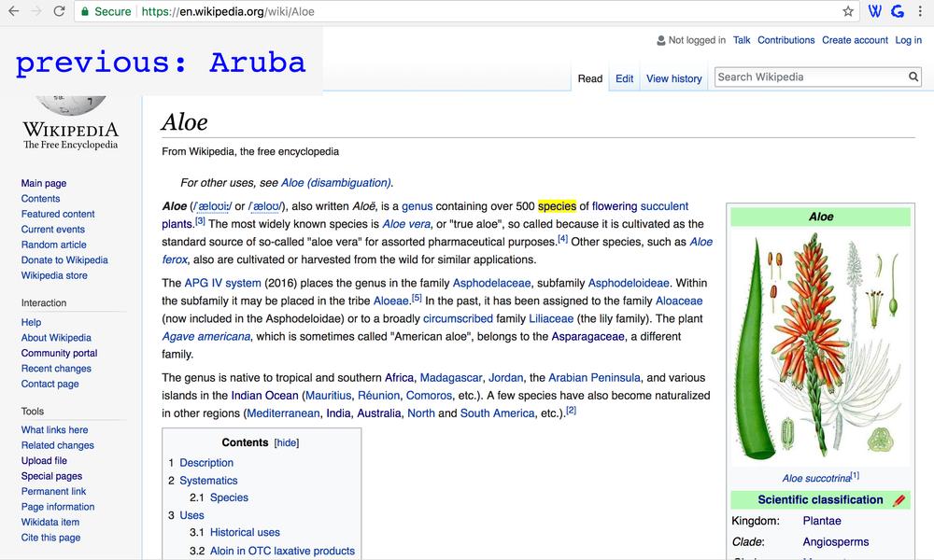
Task: Click the user icon beside Not logged in
Action: click(660, 40)
